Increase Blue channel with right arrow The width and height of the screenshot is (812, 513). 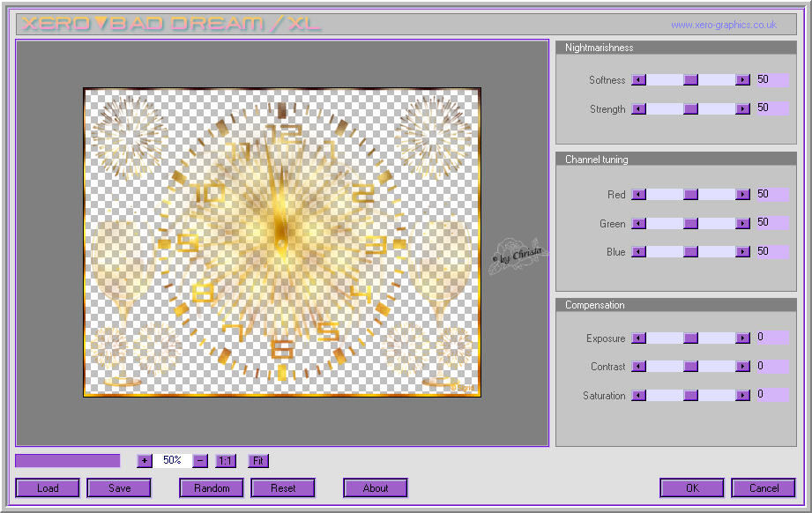[743, 252]
